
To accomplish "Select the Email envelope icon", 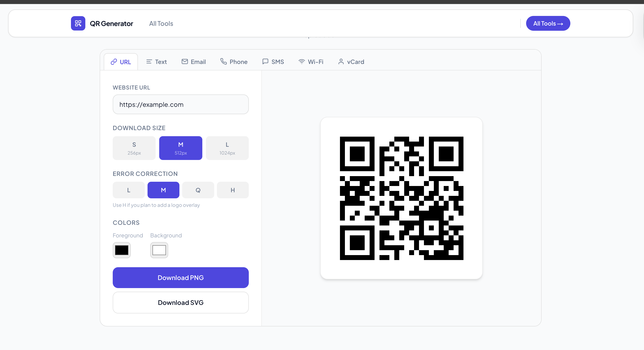I will coord(184,62).
